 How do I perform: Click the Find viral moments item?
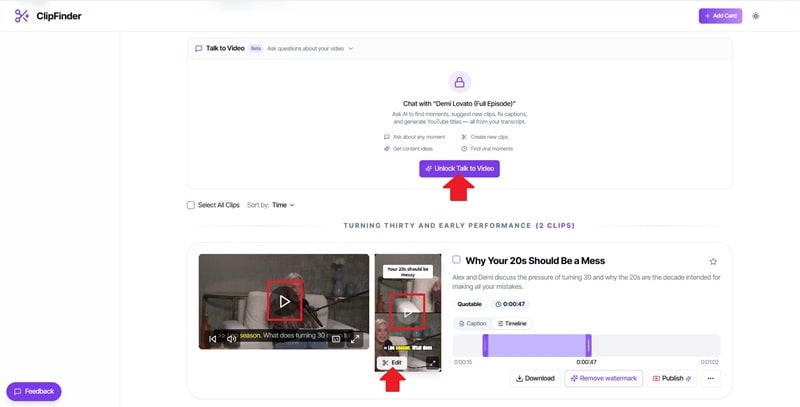[487, 149]
